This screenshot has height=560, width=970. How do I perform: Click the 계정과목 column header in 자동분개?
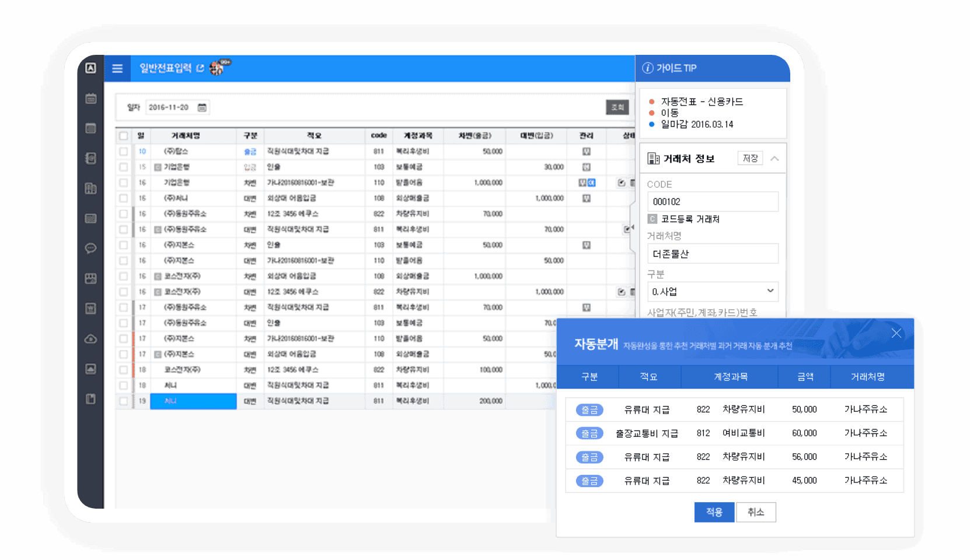pyautogui.click(x=730, y=377)
